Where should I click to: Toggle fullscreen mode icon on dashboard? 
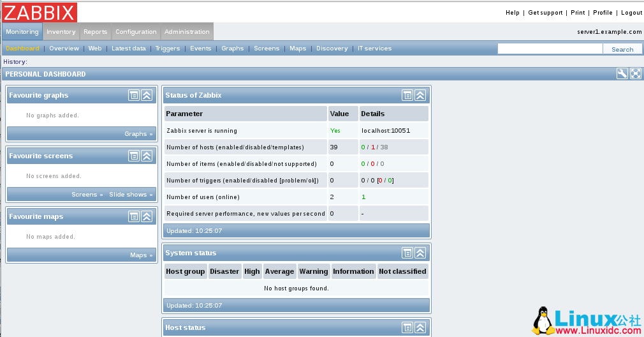click(636, 73)
